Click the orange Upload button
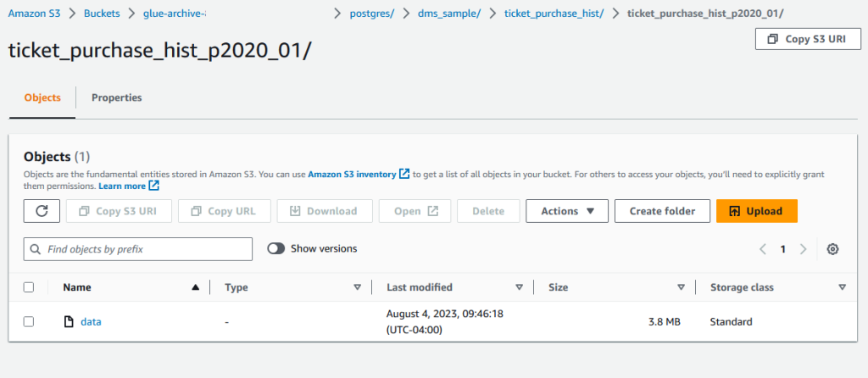This screenshot has height=378, width=868. click(x=757, y=211)
